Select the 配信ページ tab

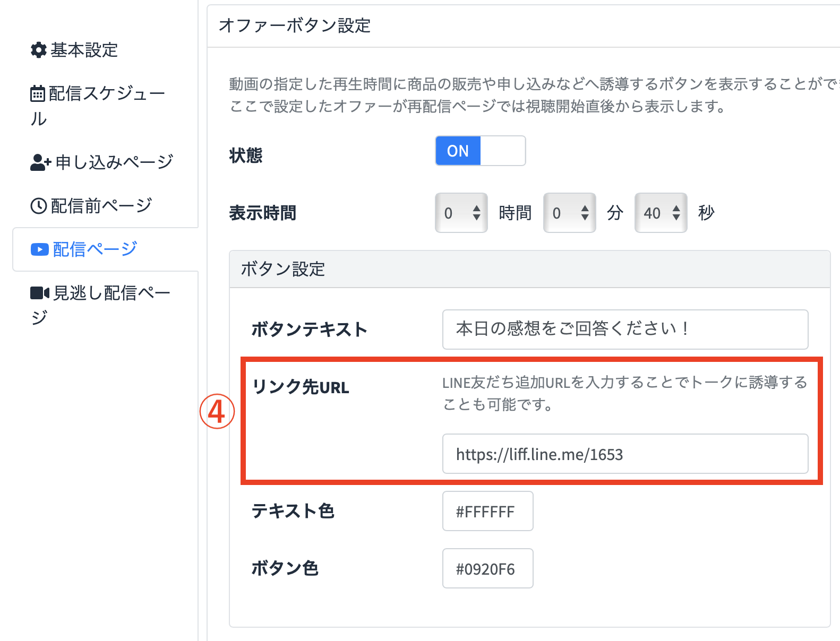click(105, 249)
